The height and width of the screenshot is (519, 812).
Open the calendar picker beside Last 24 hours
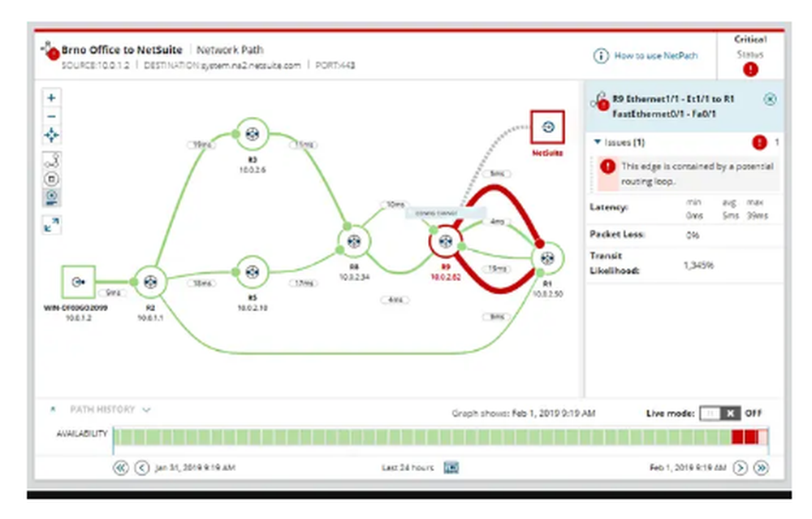(x=451, y=468)
